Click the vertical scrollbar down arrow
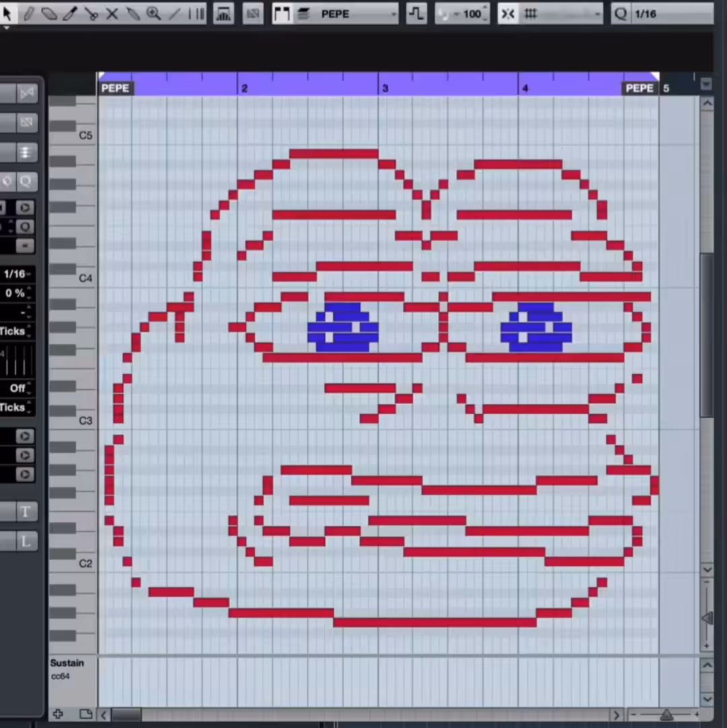 (707, 569)
